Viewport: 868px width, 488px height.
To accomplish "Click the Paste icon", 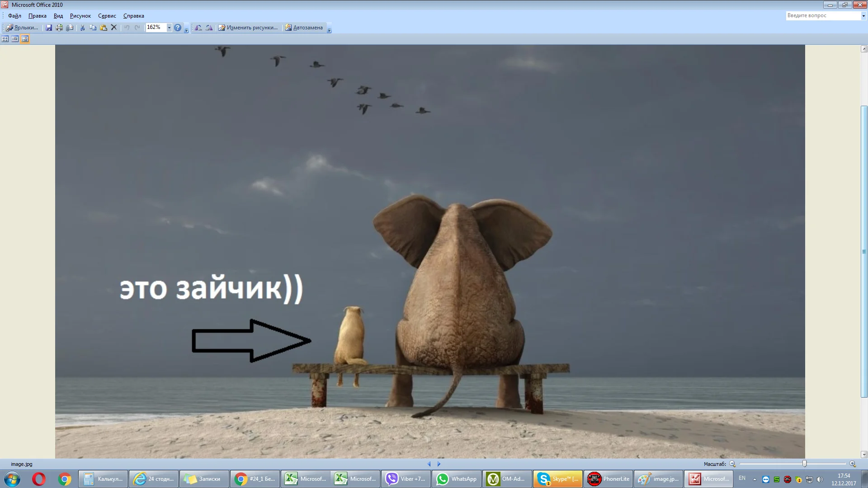I will (104, 28).
